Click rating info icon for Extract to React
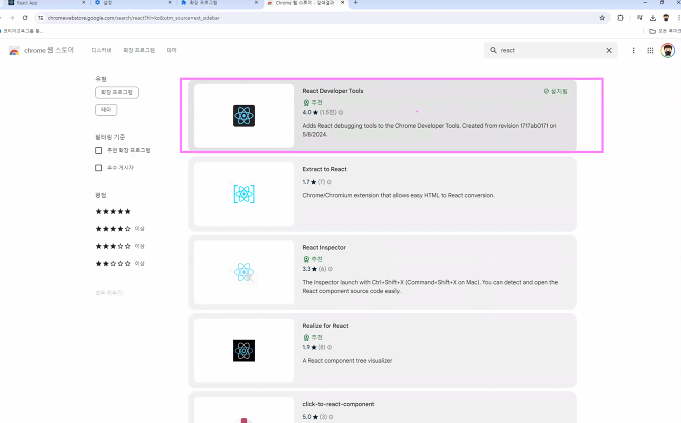The height and width of the screenshot is (423, 681). (x=329, y=182)
